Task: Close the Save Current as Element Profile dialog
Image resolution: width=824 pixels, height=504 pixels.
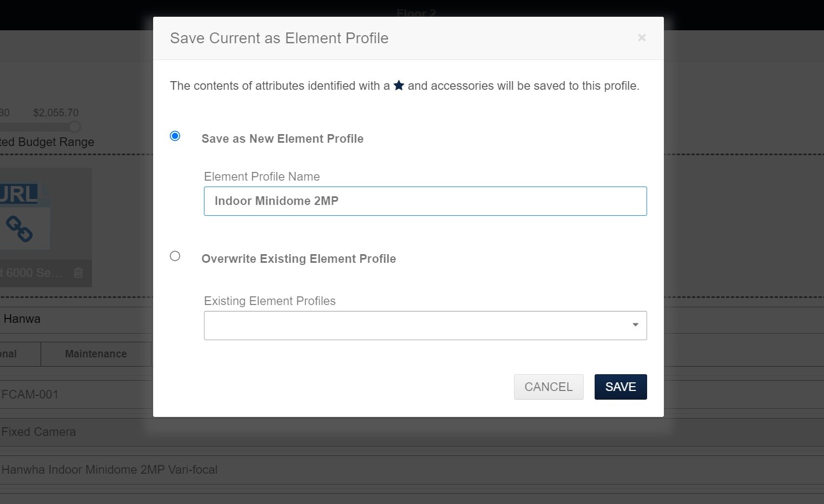Action: click(642, 37)
